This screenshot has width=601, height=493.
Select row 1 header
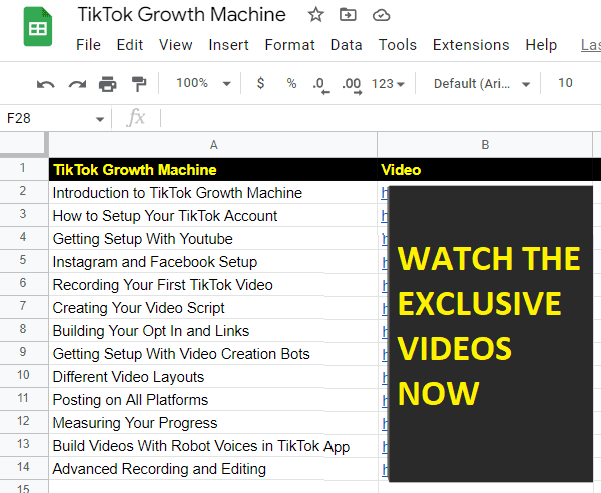coord(23,168)
